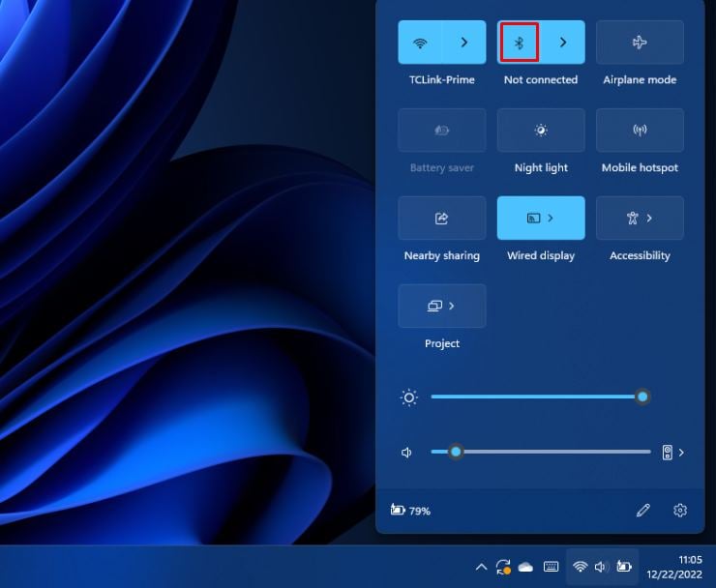Open the taskbar clock and date

coord(690,567)
